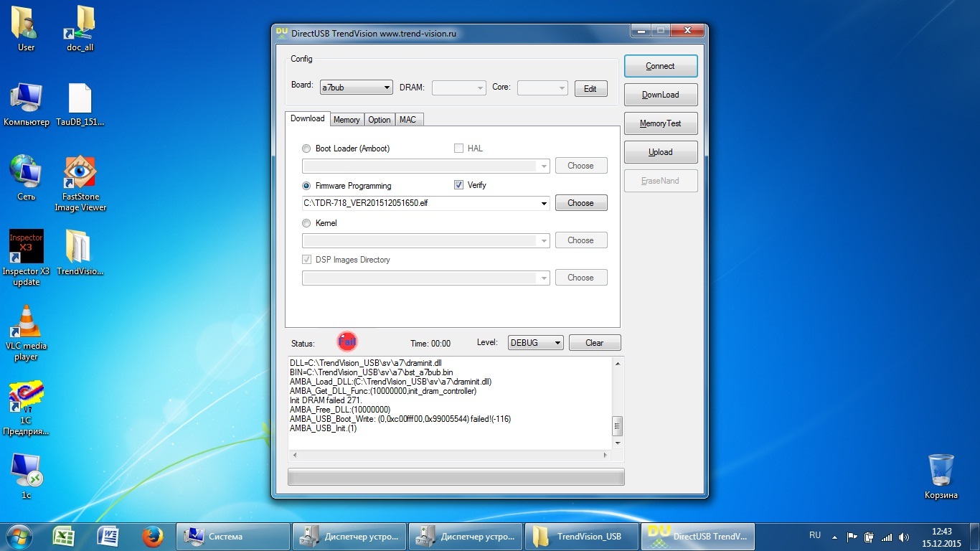Expand the firmware file path dropdown
Viewport: 980px width, 551px height.
(x=545, y=204)
